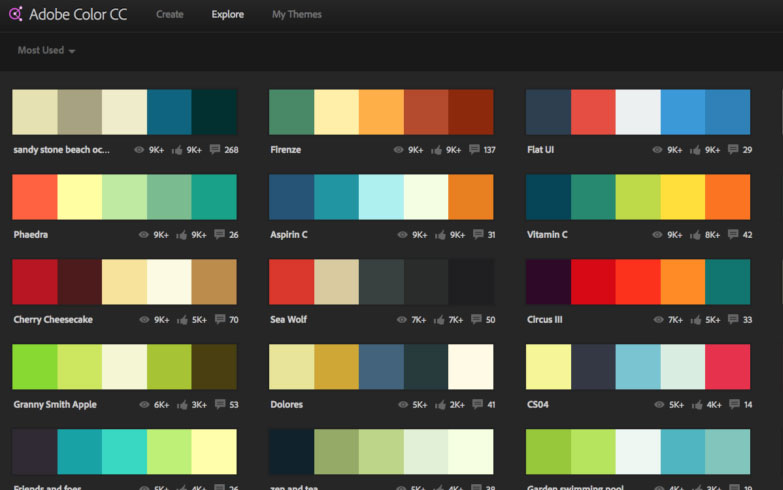Click the Granny Smith Apple thumbs-up icon
783x490 pixels.
pyautogui.click(x=182, y=404)
